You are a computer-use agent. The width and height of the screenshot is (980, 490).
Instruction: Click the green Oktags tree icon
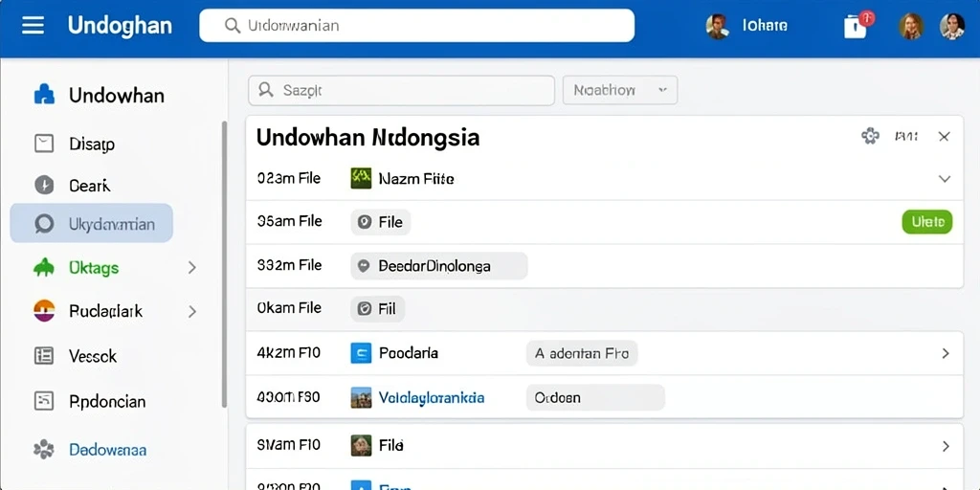pos(44,268)
